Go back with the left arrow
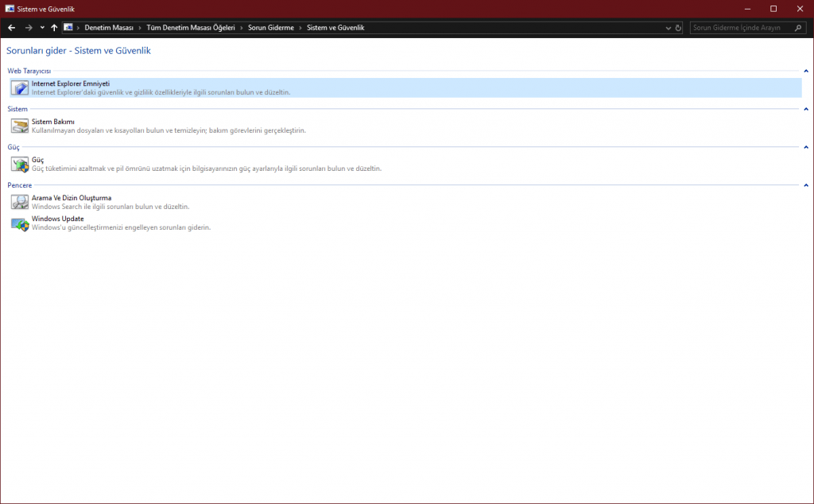The height and width of the screenshot is (504, 814). pos(11,28)
